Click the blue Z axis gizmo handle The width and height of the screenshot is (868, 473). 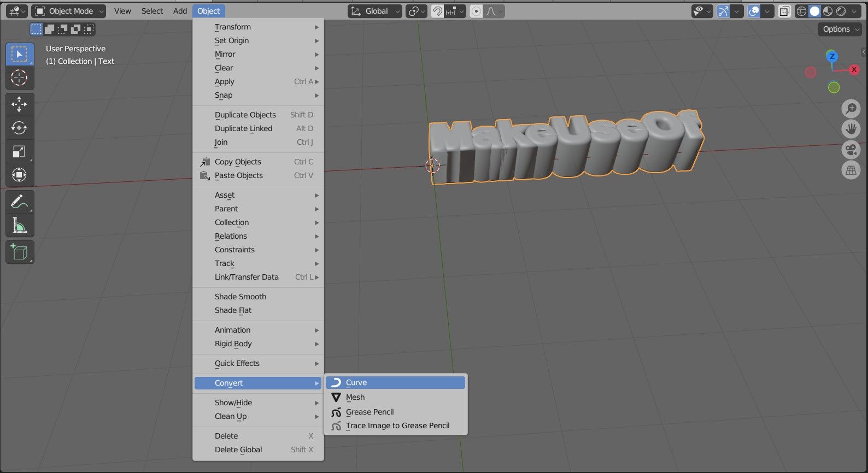point(832,56)
